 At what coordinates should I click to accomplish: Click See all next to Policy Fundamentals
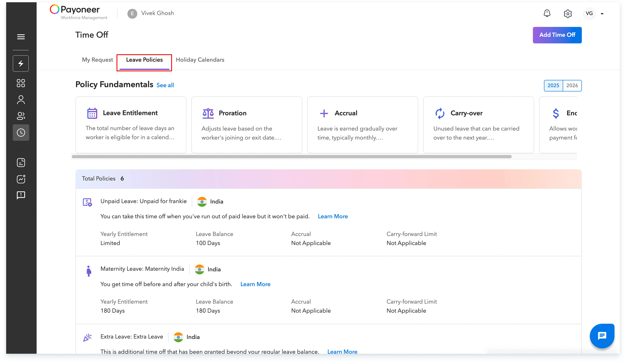point(165,85)
